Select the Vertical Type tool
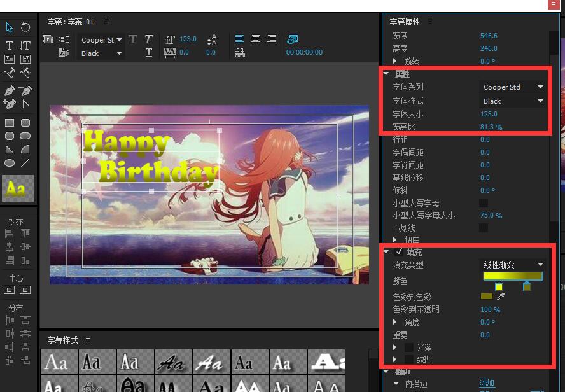Image resolution: width=565 pixels, height=392 pixels. click(x=25, y=45)
